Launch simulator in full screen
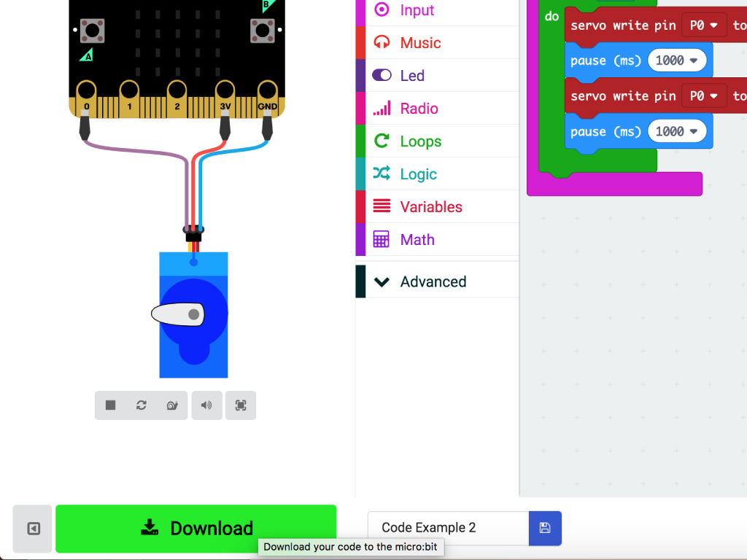The image size is (747, 560). point(241,405)
